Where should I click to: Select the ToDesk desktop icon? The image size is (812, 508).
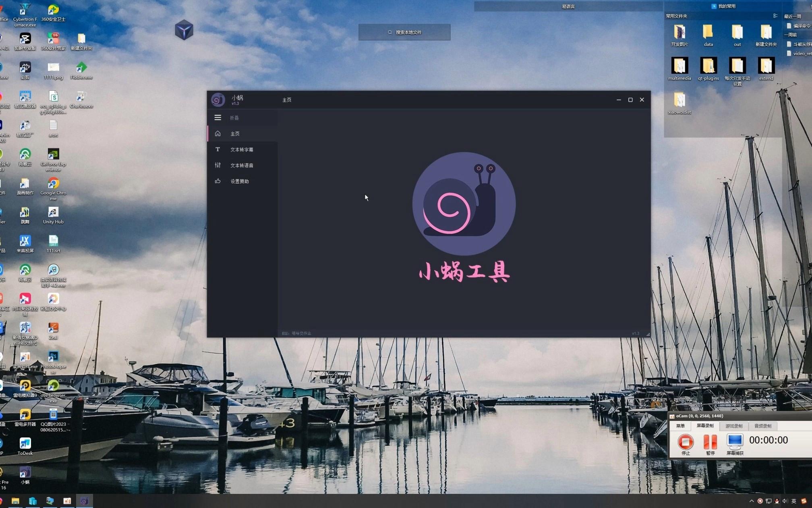point(25,447)
